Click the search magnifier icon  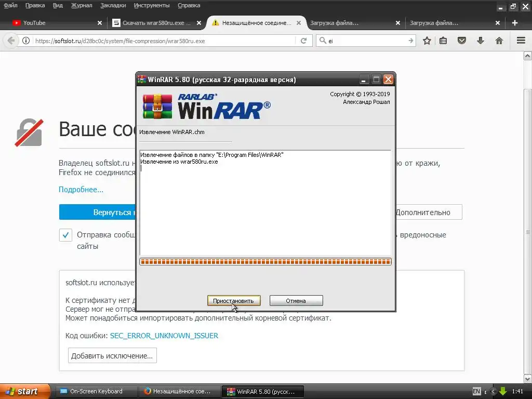coord(323,41)
